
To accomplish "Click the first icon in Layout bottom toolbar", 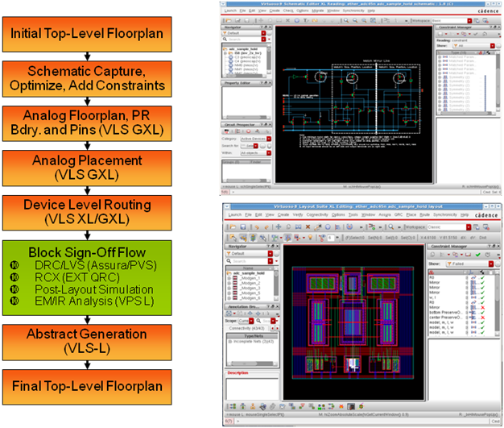I will (233, 406).
